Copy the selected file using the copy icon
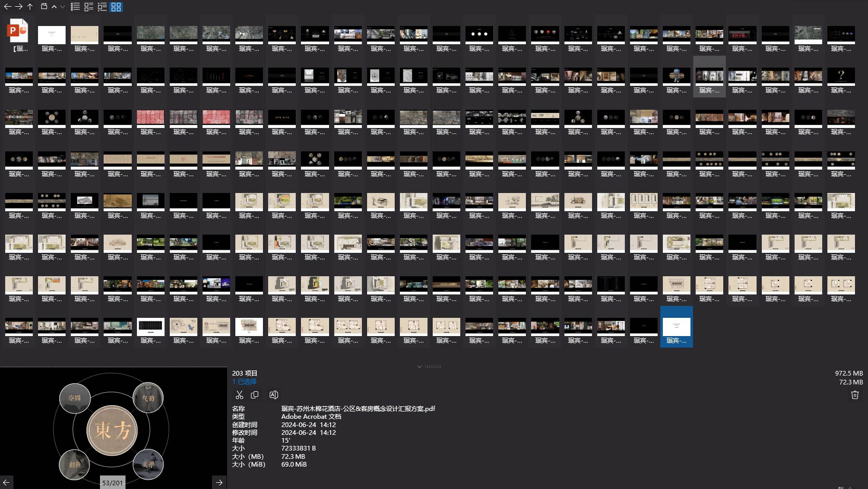The height and width of the screenshot is (489, 868). [255, 395]
